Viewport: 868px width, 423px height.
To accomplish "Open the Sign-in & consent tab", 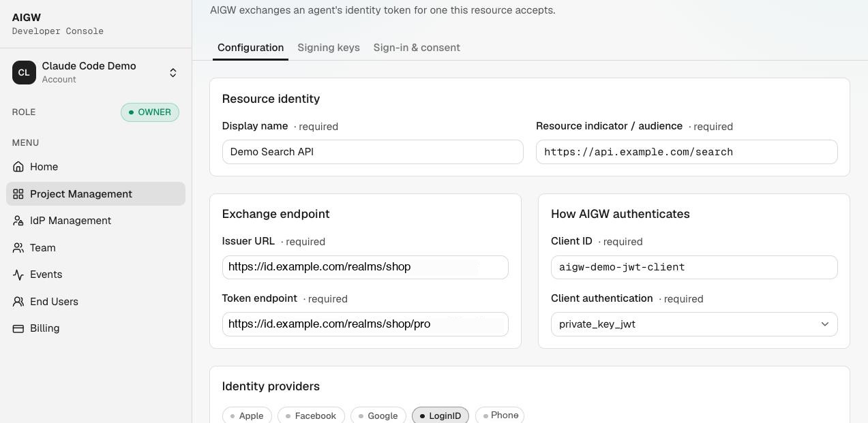I will [417, 48].
